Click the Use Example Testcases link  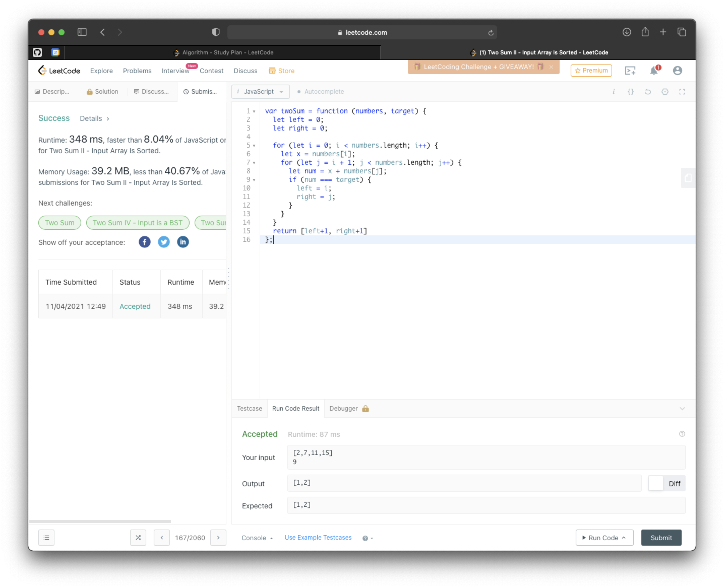pos(318,538)
